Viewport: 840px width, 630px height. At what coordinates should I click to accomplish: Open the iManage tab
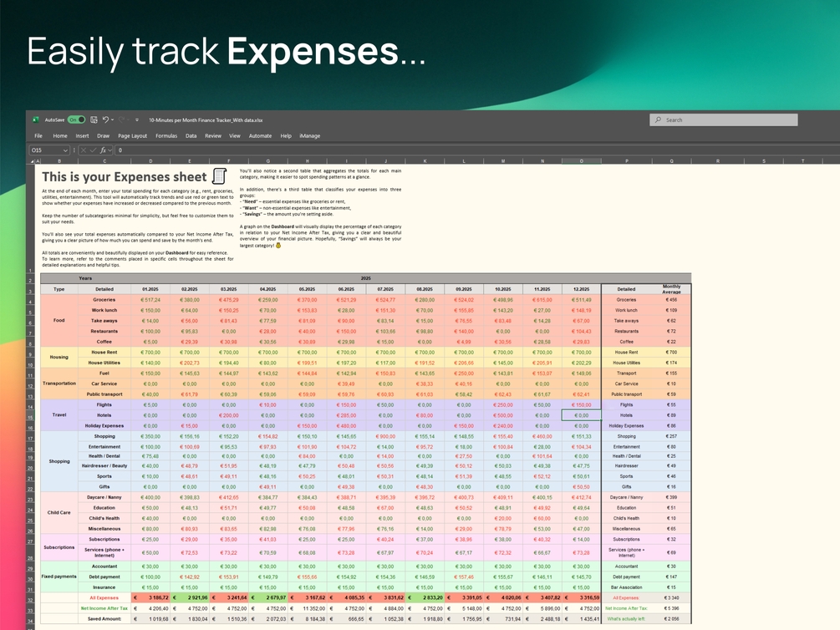309,135
